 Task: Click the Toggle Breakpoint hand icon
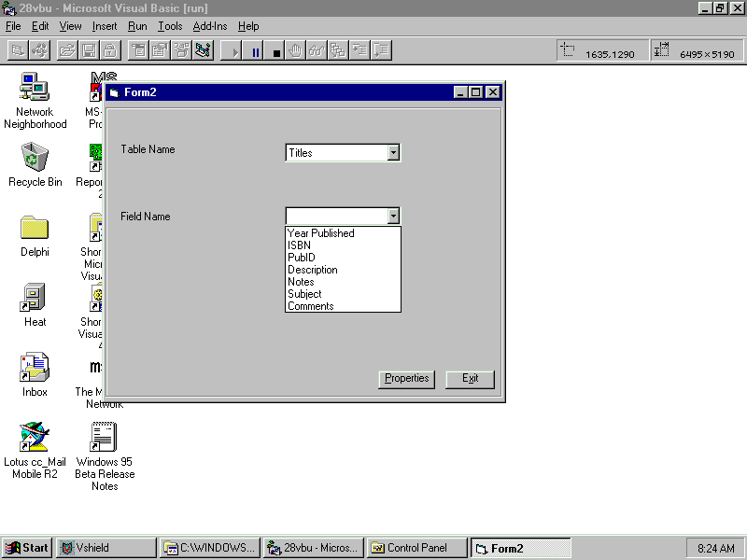[x=296, y=51]
